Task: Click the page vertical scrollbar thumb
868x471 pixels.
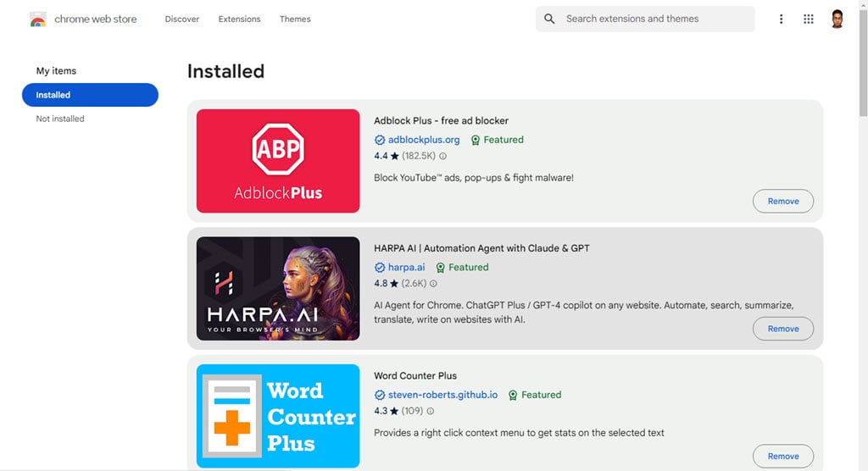Action: coord(863,63)
